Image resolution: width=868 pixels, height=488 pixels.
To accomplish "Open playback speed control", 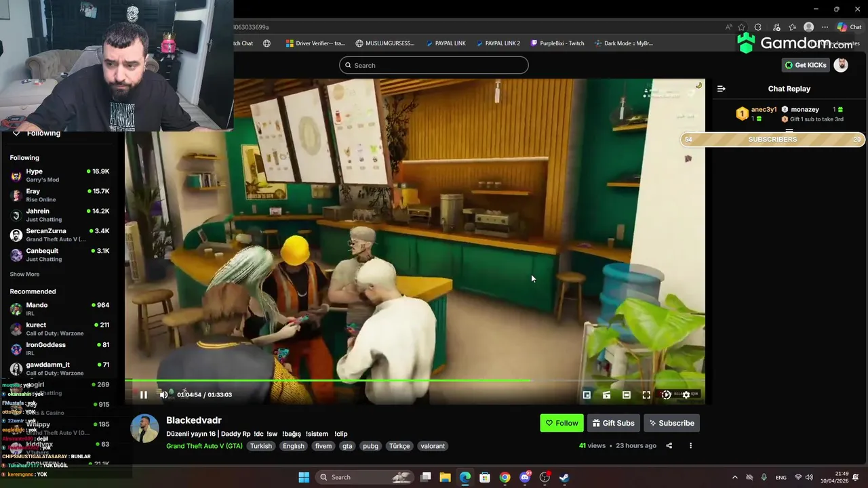I will 666,394.
